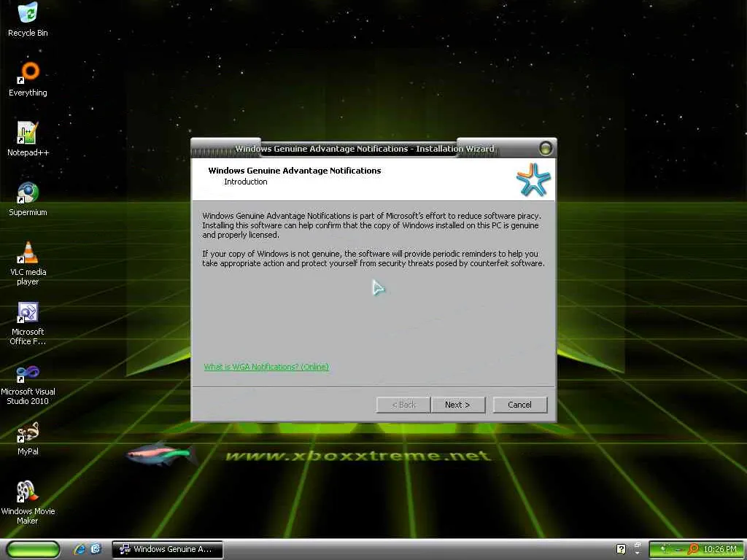Select the MyPal desktop shortcut

point(28,438)
